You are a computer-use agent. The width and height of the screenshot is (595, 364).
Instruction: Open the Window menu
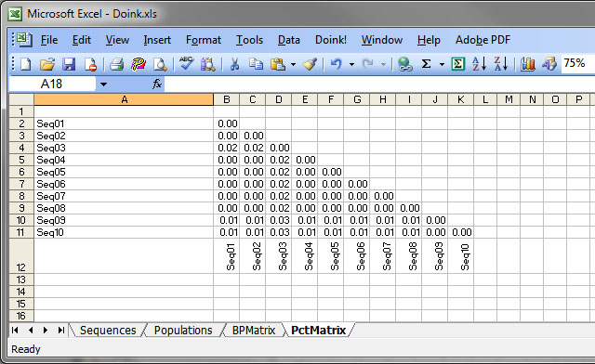click(x=382, y=40)
